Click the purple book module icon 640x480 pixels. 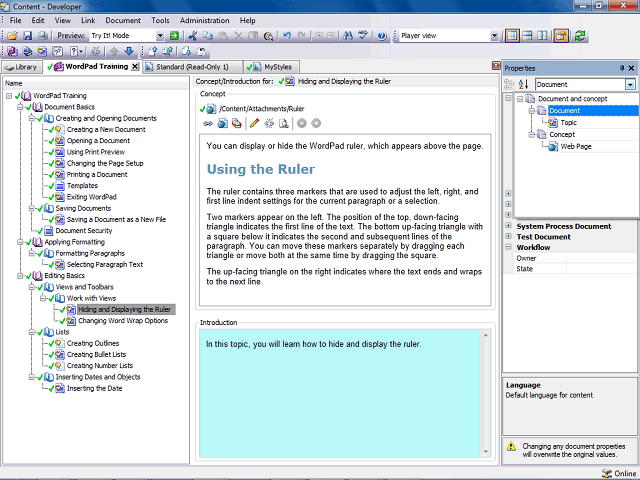12,51
